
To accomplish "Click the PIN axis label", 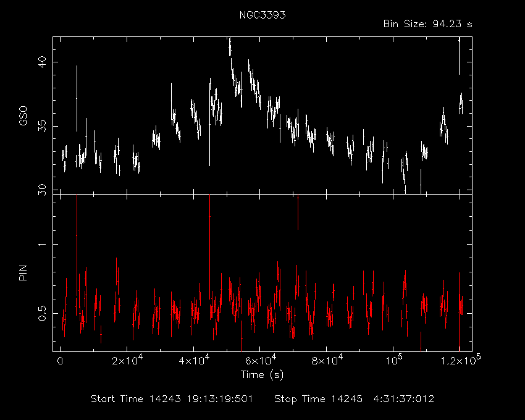I will click(23, 272).
